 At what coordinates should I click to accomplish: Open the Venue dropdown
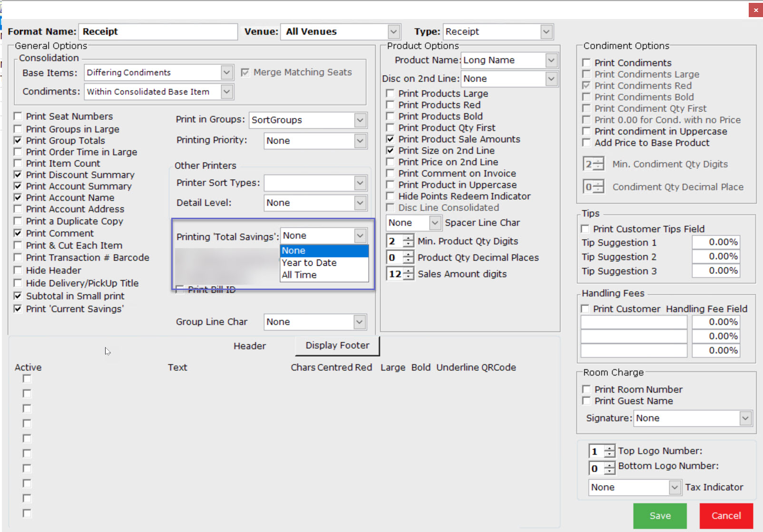click(x=393, y=32)
